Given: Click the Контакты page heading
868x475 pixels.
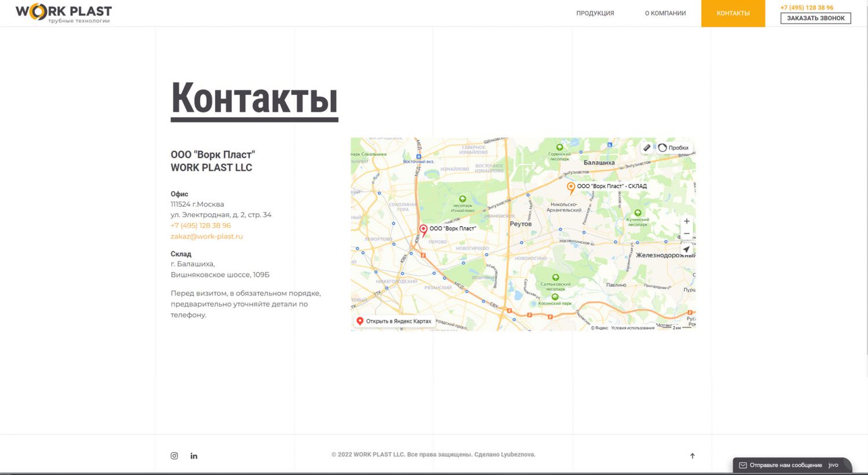Looking at the screenshot, I should coord(254,98).
